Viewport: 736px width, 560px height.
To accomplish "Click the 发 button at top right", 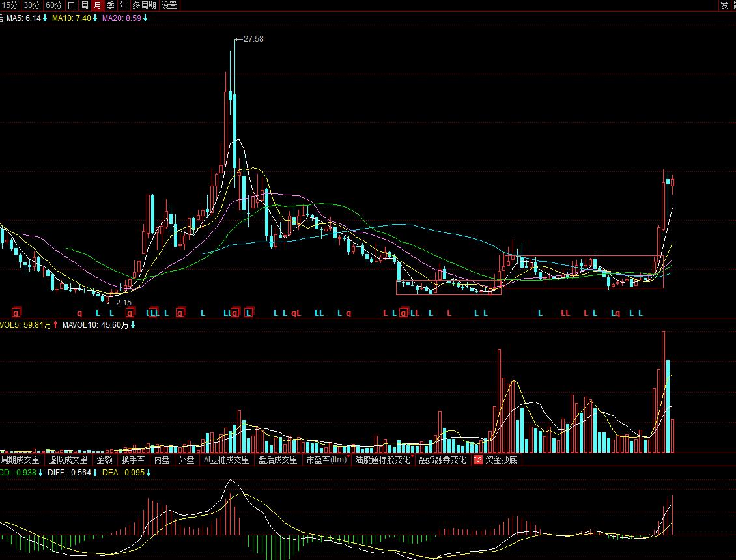I will pyautogui.click(x=724, y=5).
